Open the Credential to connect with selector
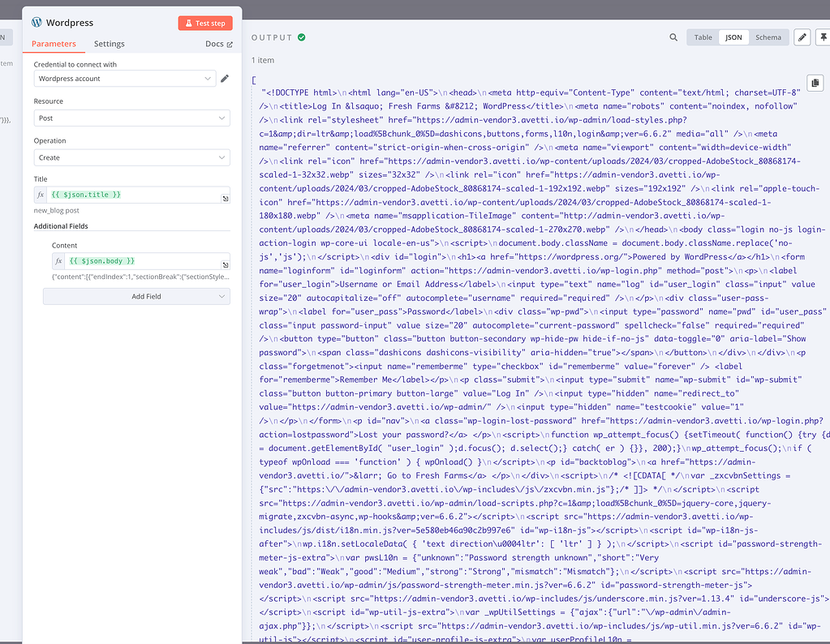 (x=124, y=79)
